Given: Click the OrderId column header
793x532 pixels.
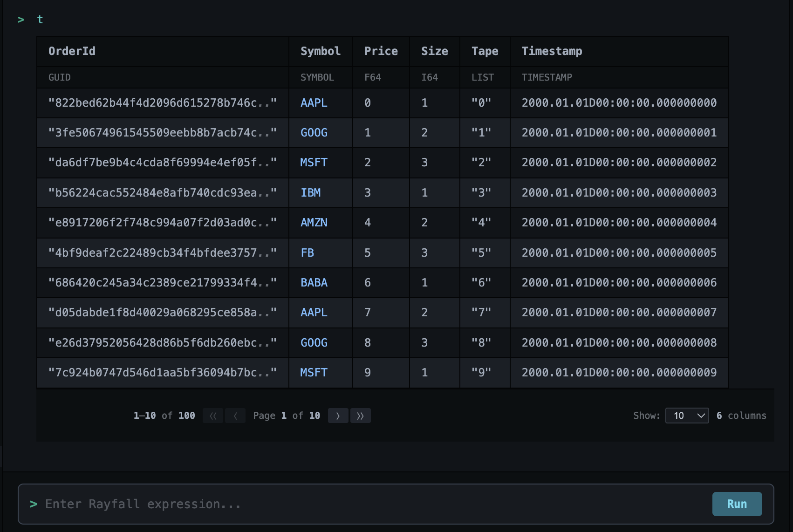Looking at the screenshot, I should click(72, 51).
